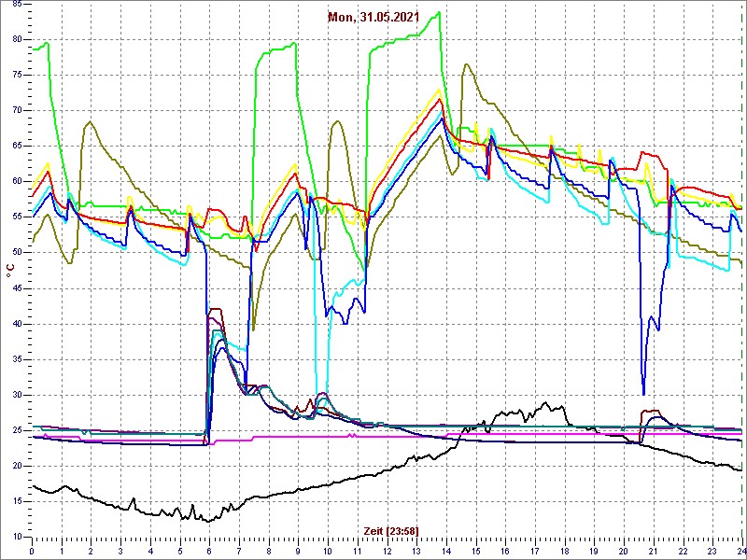The height and width of the screenshot is (560, 747).
Task: Click hour 15 on the time axis
Action: tap(476, 550)
